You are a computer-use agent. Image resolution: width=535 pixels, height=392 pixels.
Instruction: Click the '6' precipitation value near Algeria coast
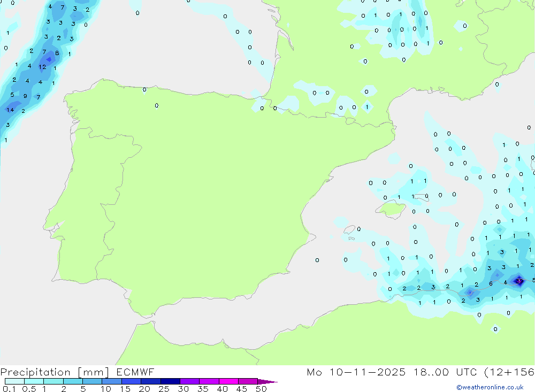pyautogui.click(x=491, y=283)
